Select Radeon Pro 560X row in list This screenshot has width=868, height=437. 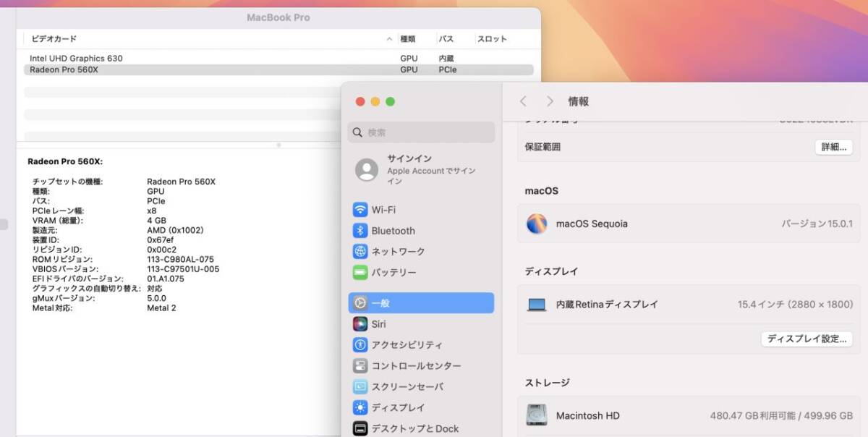pos(278,69)
